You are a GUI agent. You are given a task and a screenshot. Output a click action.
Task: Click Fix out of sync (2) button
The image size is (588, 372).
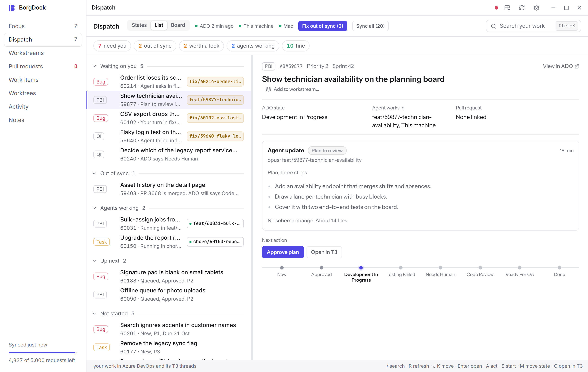pyautogui.click(x=323, y=26)
